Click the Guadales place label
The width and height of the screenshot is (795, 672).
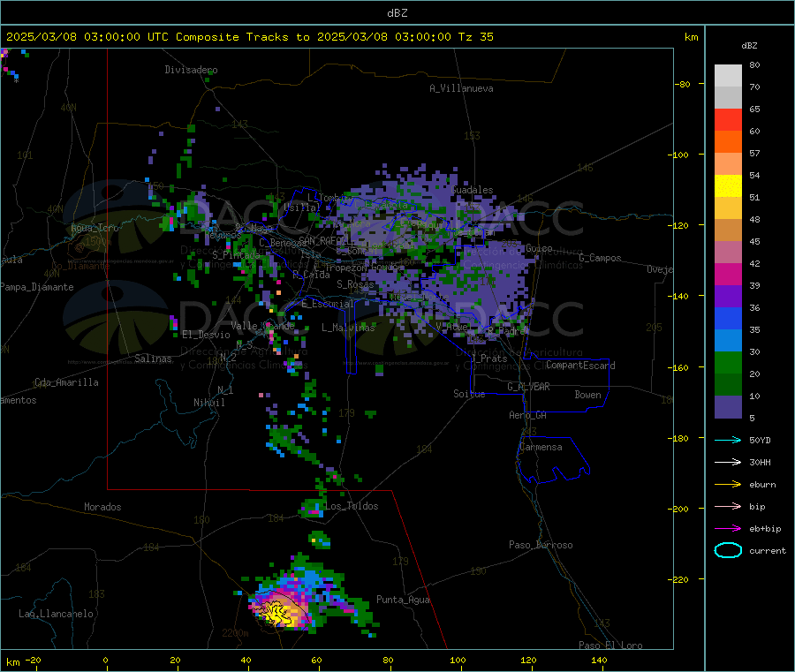point(472,190)
